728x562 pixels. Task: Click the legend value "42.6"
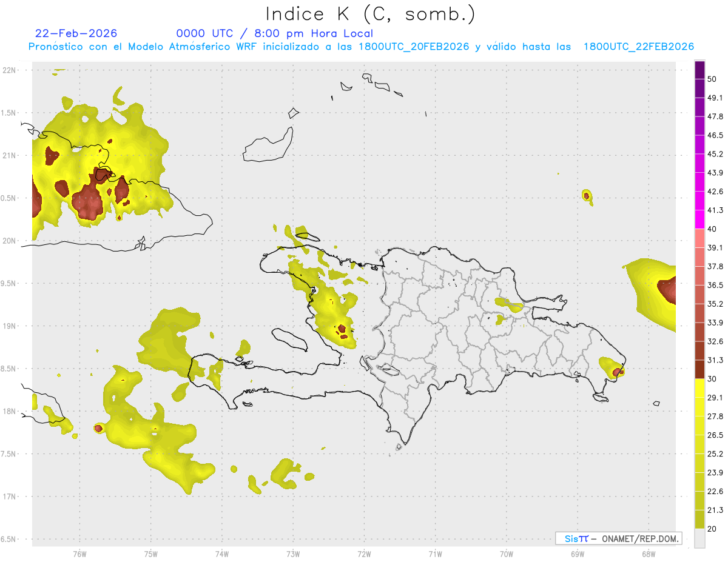[x=716, y=192]
